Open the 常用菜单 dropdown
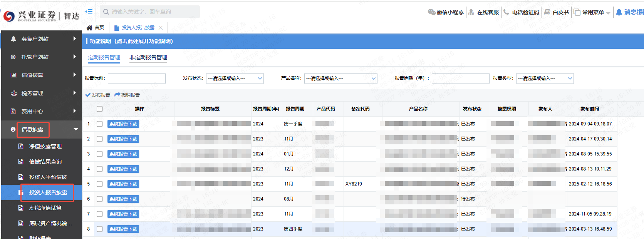Viewport: 644px width, 239px height. (x=592, y=12)
